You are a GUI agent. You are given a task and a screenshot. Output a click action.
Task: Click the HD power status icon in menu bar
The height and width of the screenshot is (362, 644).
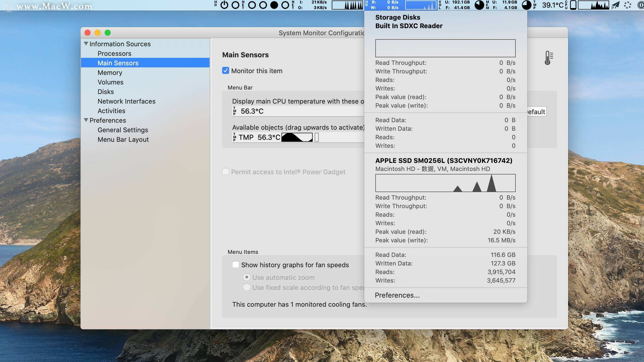224,5
